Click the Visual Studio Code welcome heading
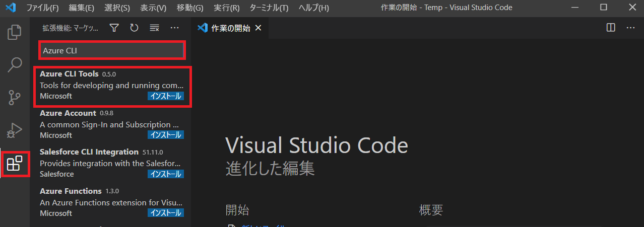 (316, 146)
